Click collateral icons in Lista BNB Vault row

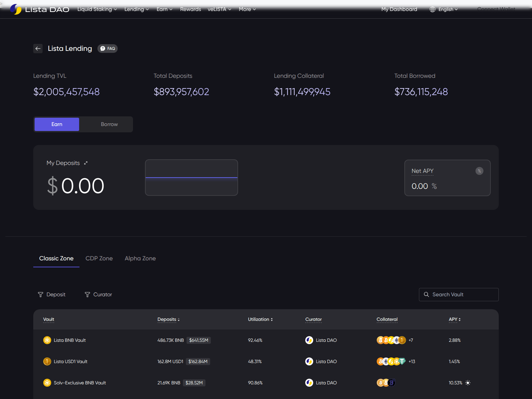tap(391, 340)
